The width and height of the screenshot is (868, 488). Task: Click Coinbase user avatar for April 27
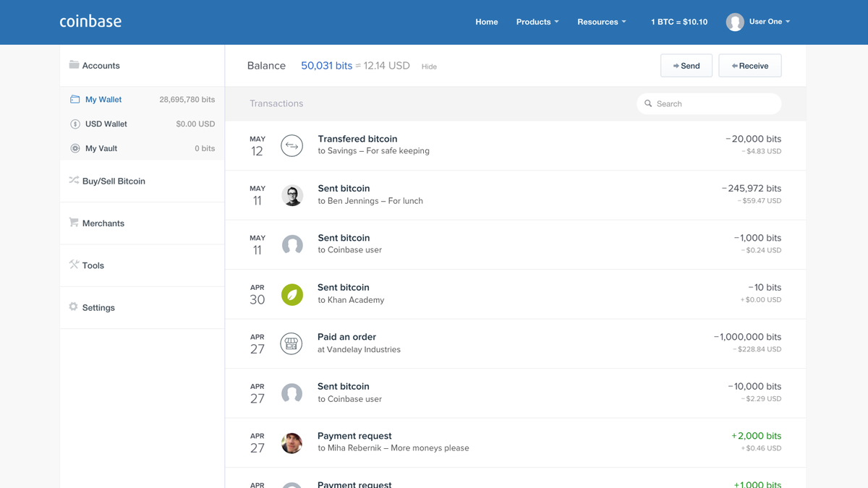point(292,393)
